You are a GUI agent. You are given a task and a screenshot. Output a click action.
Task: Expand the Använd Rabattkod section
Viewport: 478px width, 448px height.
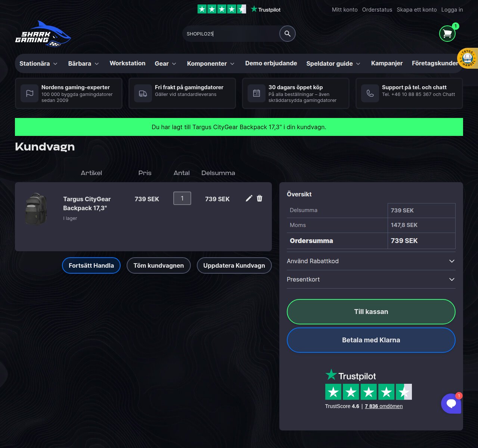[x=371, y=261]
